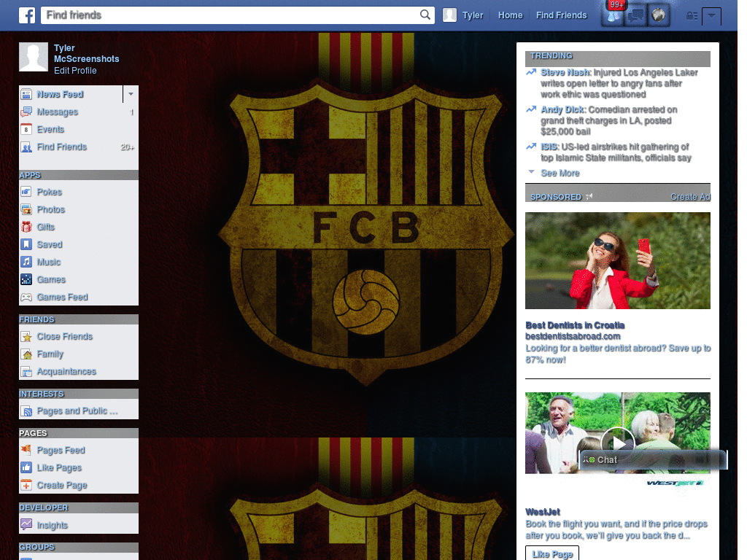
Task: Open the News Feed sort dropdown arrow
Action: click(131, 94)
